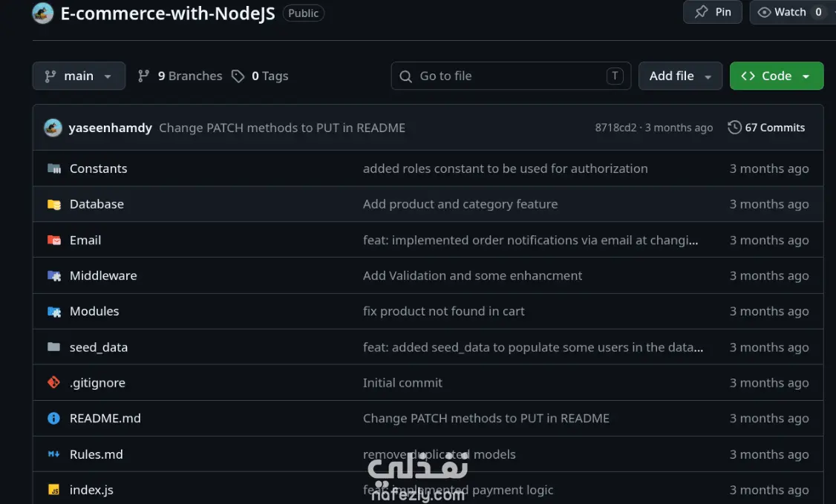836x504 pixels.
Task: Click the yaseenhamdy avatar in commit row
Action: tap(53, 128)
